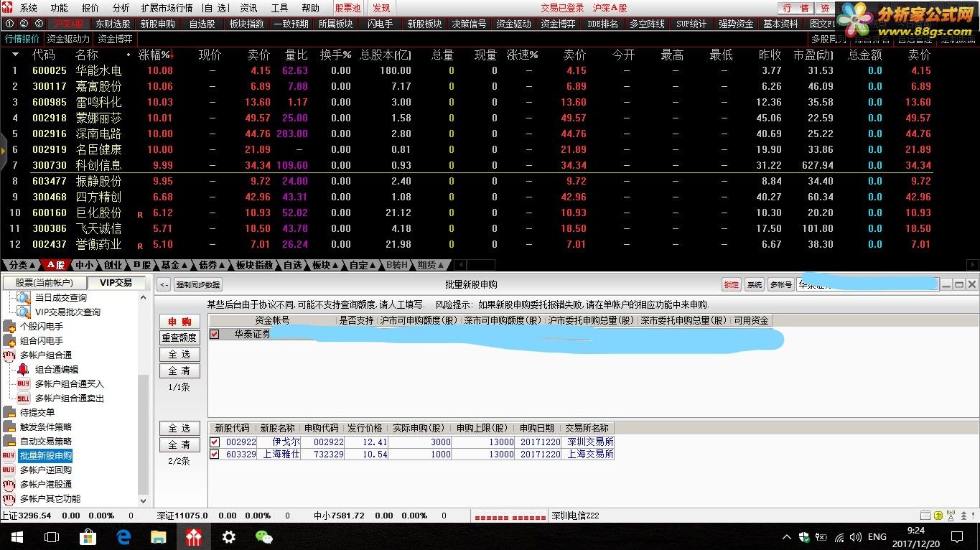Click the lower 全清 button for new stocks
The width and height of the screenshot is (980, 550).
pos(179,445)
